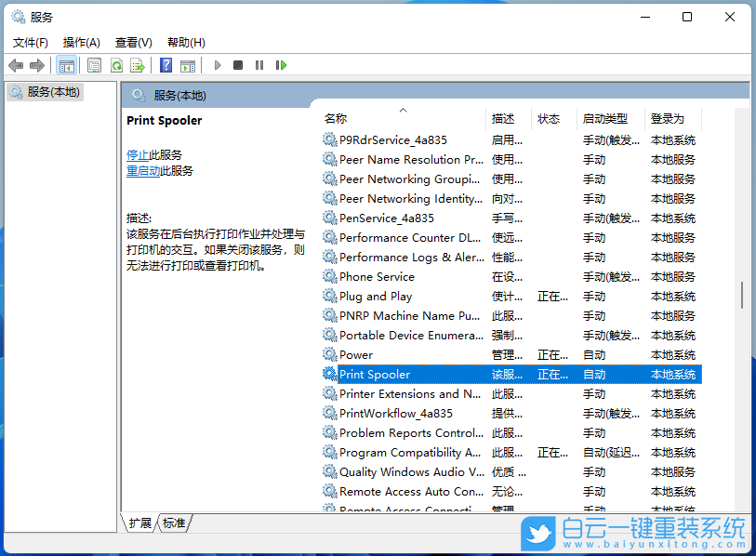Image resolution: width=756 pixels, height=556 pixels.
Task: Refresh the services list via toolbar icon
Action: click(x=115, y=65)
